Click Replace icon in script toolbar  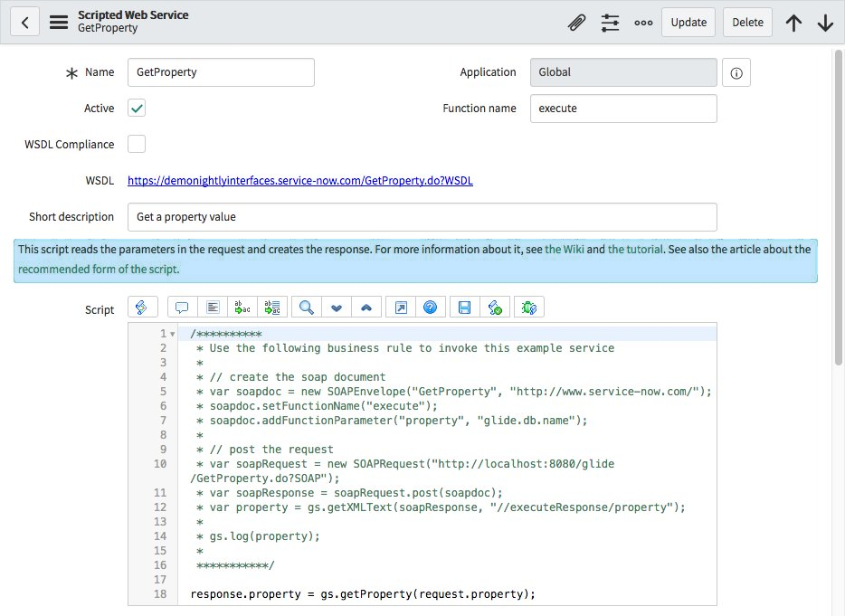[x=242, y=308]
